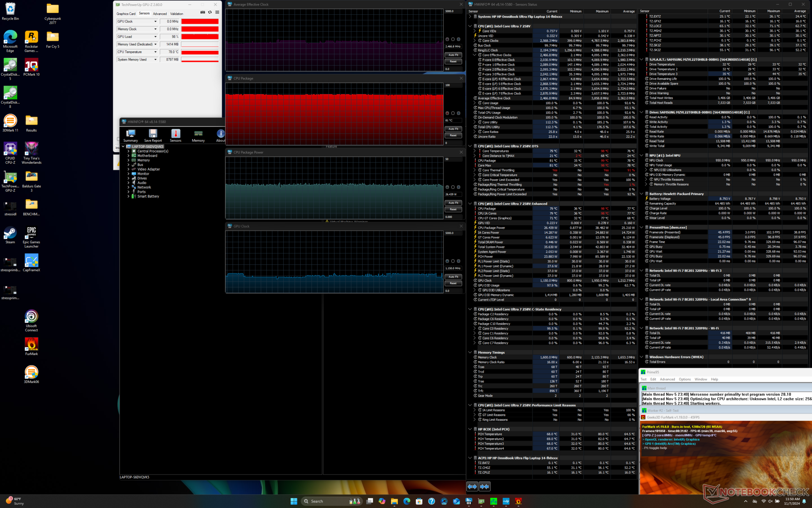Open the CPU Temperature sensor dropdown in GPU-Z
The width and height of the screenshot is (812, 508).
click(155, 52)
